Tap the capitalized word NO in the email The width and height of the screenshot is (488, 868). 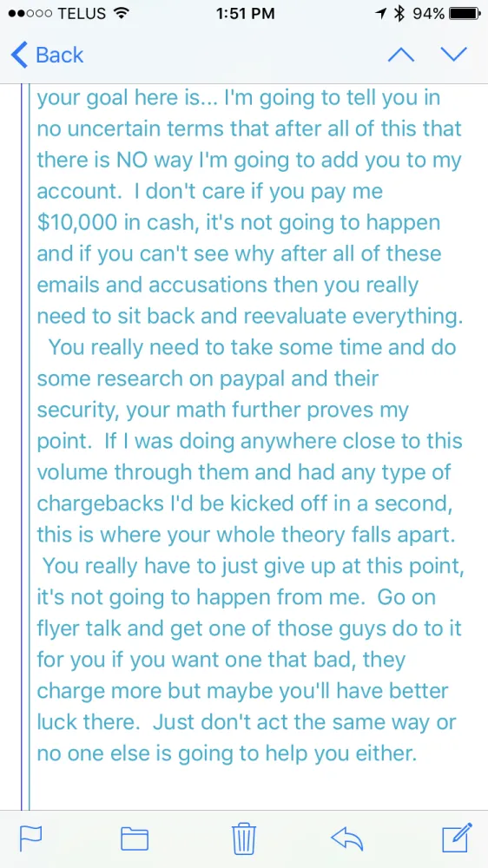point(131,161)
